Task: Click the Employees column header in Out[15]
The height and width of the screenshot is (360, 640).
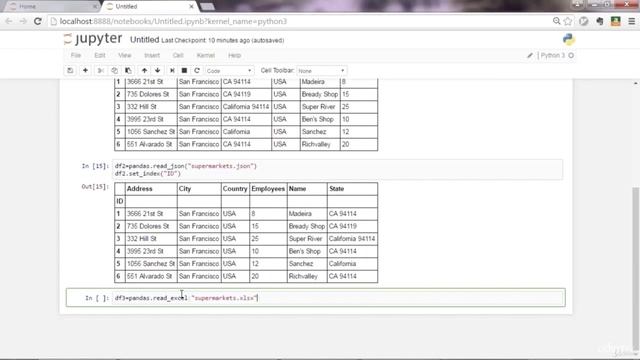Action: (x=268, y=189)
